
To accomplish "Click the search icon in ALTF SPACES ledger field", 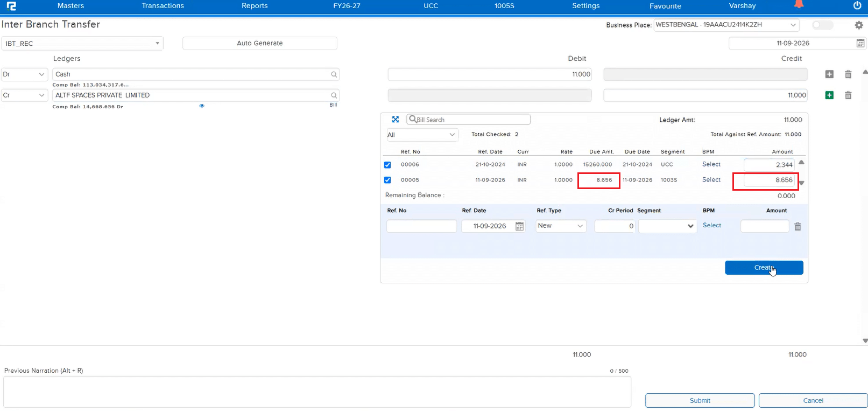I will pos(334,95).
